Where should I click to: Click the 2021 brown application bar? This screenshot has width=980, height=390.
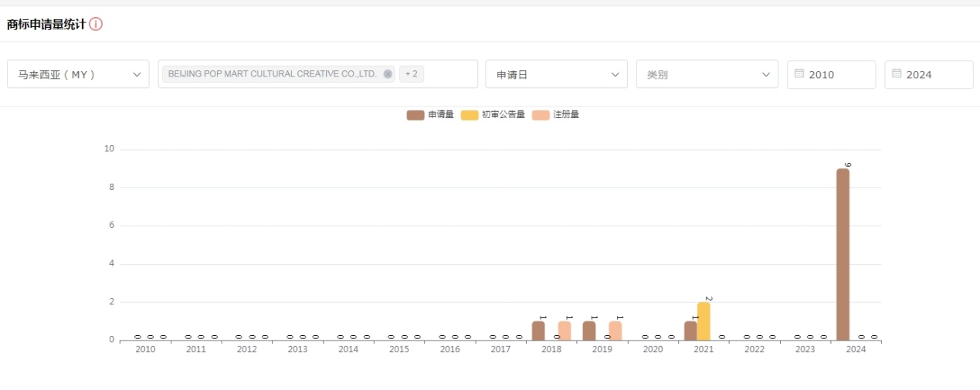[690, 331]
